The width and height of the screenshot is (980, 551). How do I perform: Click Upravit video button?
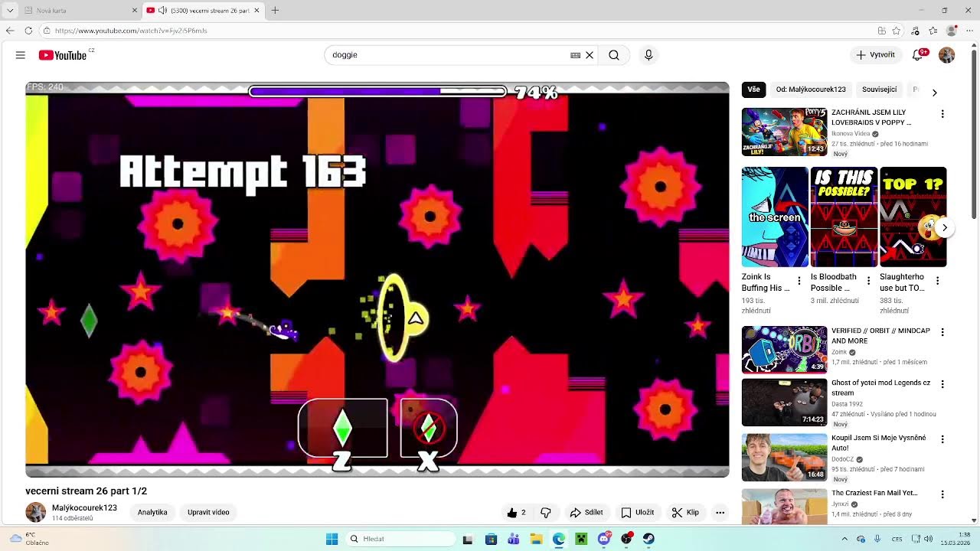pos(208,513)
